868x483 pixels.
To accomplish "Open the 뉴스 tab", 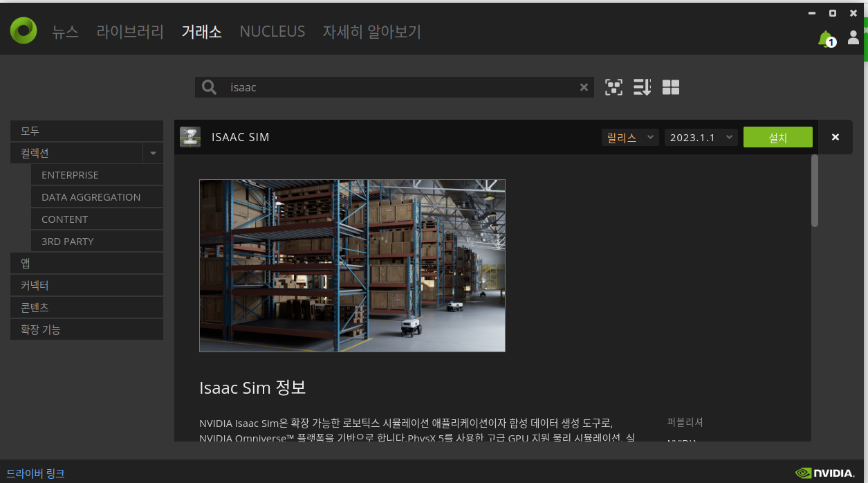I will 66,32.
